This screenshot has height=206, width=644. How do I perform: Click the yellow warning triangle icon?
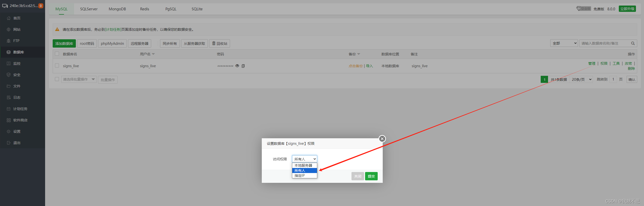(57, 29)
